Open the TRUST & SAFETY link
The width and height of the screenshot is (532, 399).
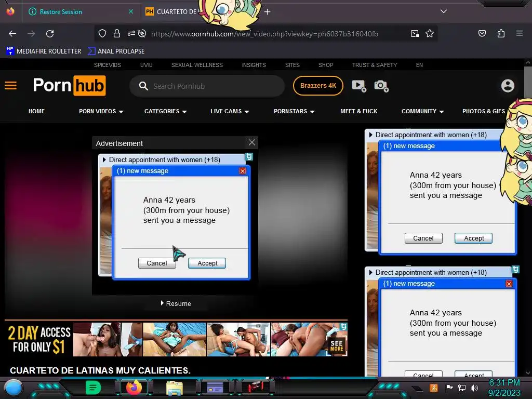[x=375, y=65]
